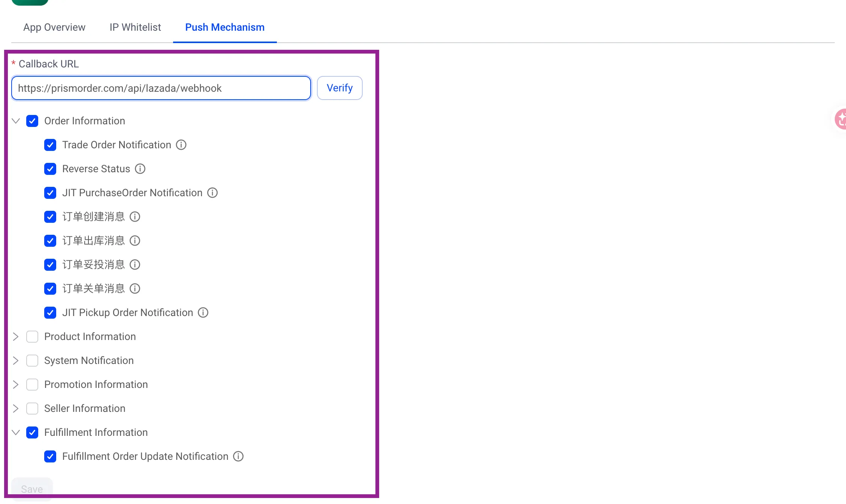Collapse the Order Information group
Viewport: 846px width, 504px height.
coord(16,121)
